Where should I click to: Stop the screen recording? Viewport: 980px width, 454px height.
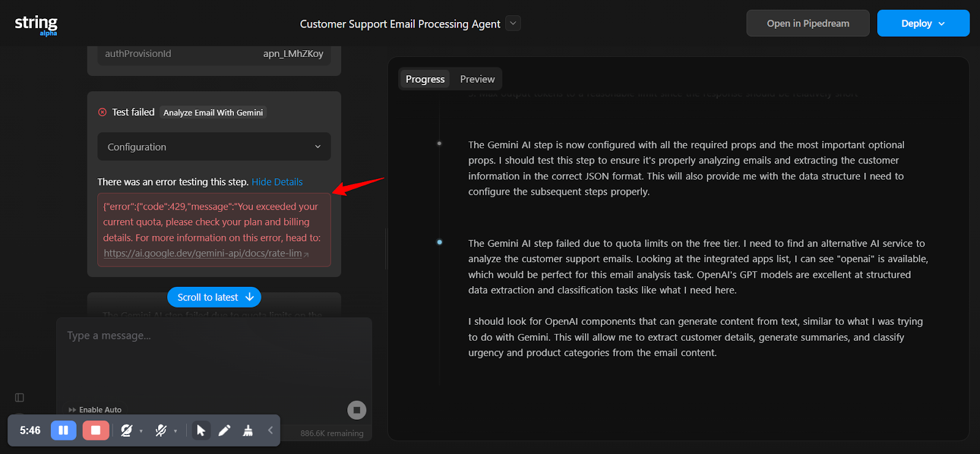point(96,430)
